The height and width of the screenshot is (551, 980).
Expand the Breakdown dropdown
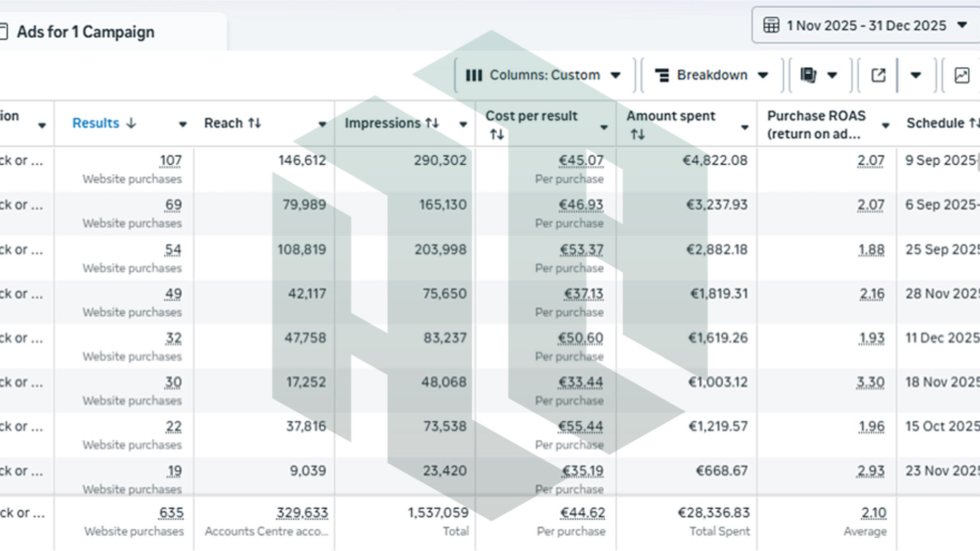763,76
